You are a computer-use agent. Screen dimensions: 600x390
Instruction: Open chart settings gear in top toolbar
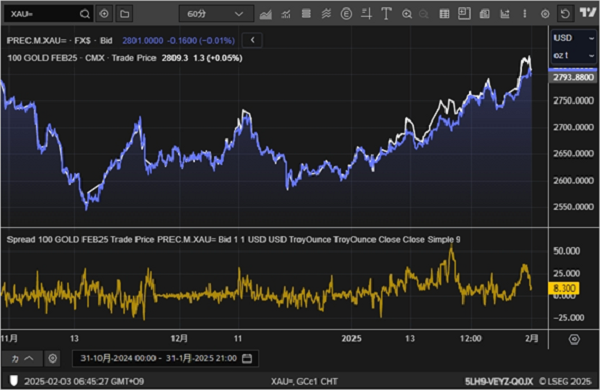[545, 14]
